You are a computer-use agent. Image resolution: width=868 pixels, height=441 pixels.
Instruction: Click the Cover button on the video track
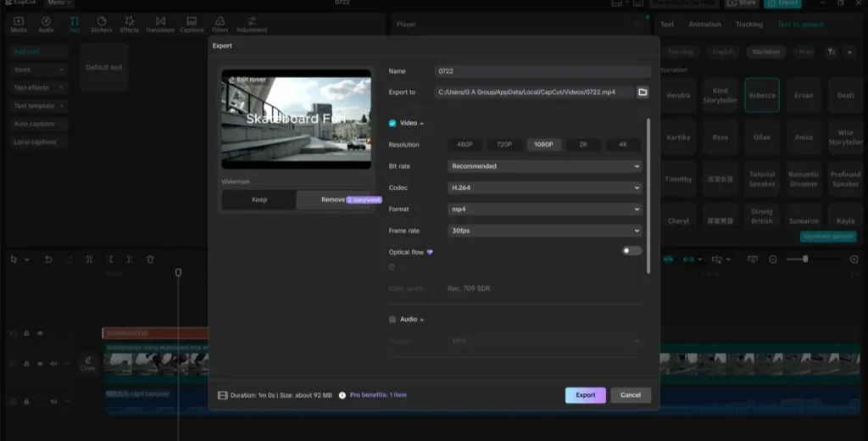(x=87, y=364)
